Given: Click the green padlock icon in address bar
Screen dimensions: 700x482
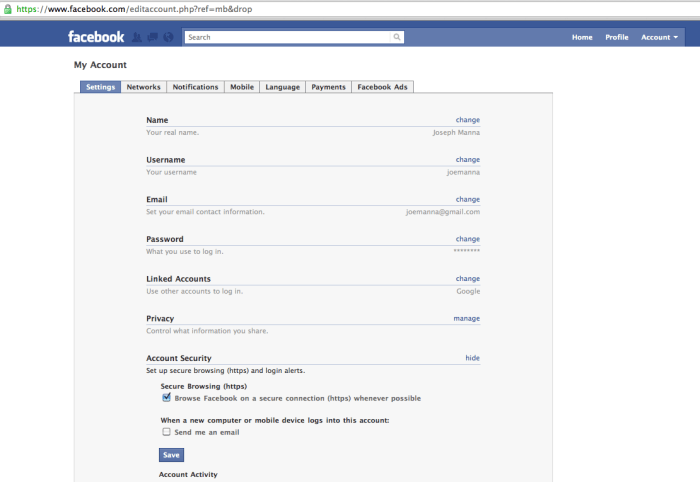Looking at the screenshot, I should (8, 9).
